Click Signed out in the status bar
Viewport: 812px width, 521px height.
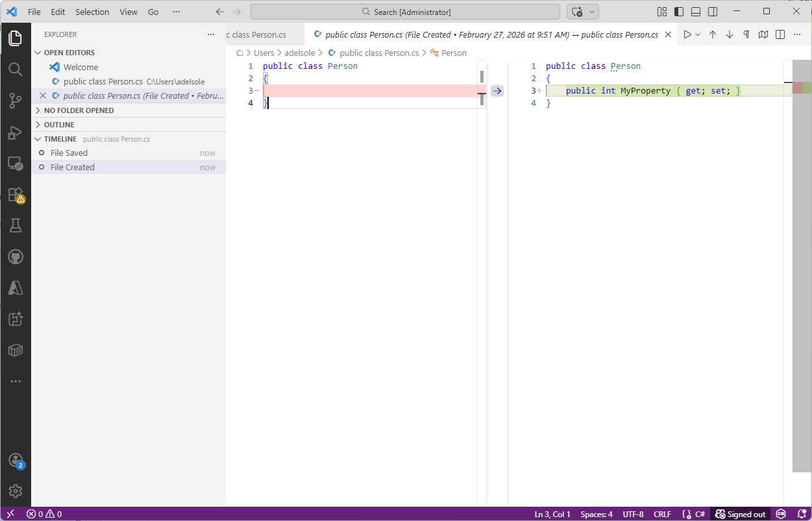coord(740,514)
